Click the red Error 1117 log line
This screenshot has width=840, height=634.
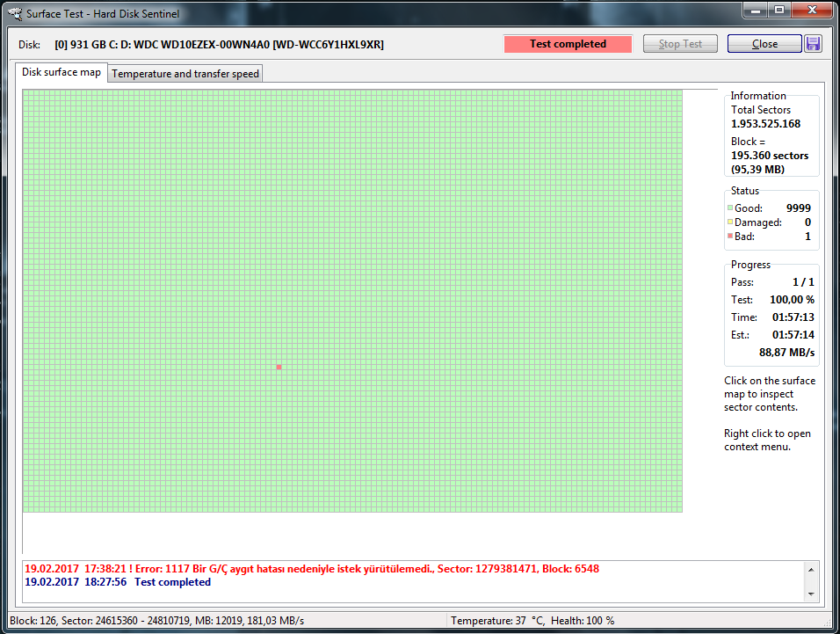[x=312, y=569]
